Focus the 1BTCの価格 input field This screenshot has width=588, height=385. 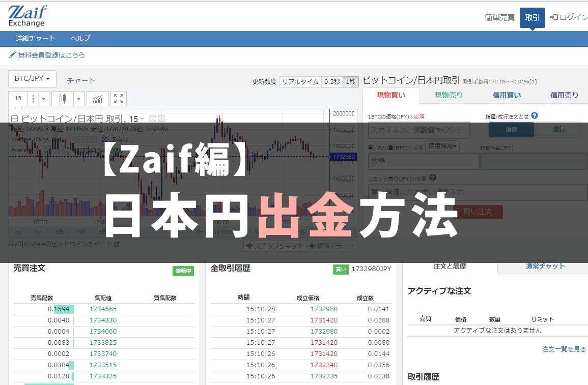[x=419, y=130]
